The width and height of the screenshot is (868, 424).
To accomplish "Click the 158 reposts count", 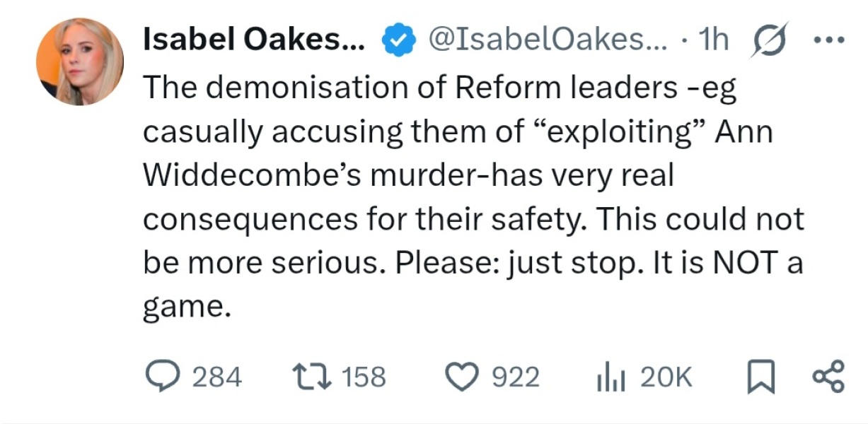I will (x=364, y=377).
